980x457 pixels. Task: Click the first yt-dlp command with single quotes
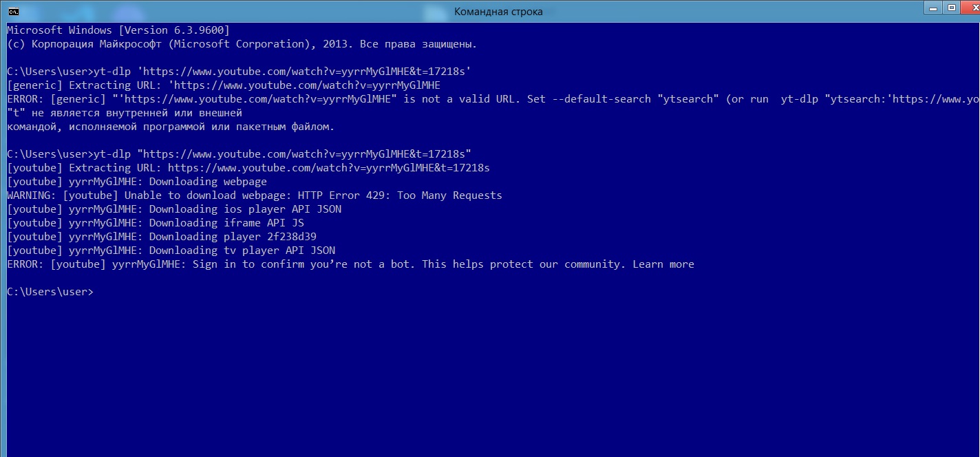click(239, 72)
